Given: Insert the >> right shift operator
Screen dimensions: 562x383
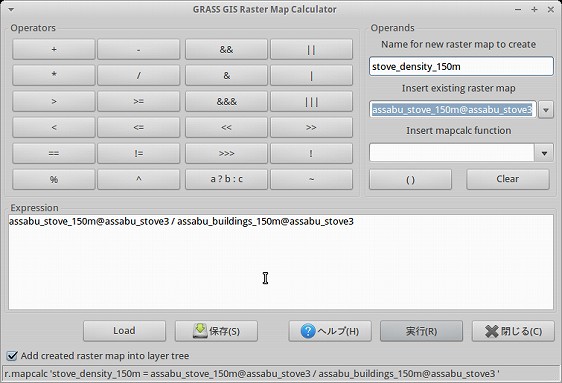Looking at the screenshot, I should pyautogui.click(x=311, y=127).
